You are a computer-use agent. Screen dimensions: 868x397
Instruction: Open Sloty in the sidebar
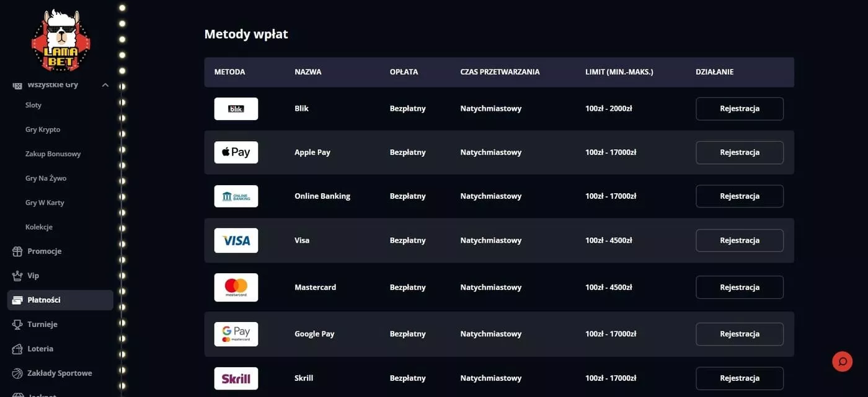33,105
